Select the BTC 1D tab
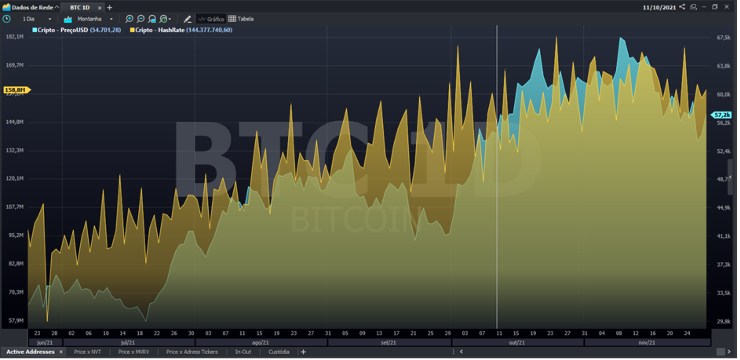 [x=80, y=8]
